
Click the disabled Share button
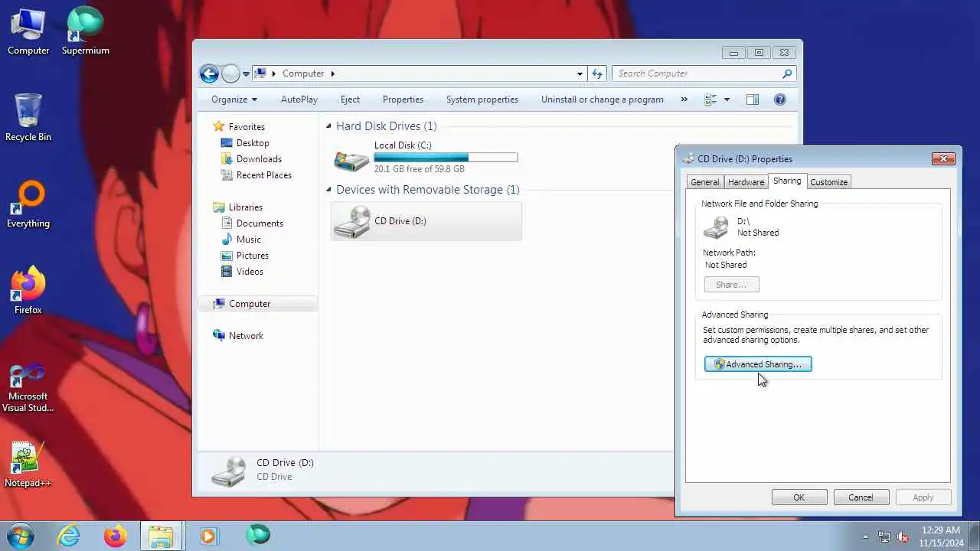[x=731, y=285]
